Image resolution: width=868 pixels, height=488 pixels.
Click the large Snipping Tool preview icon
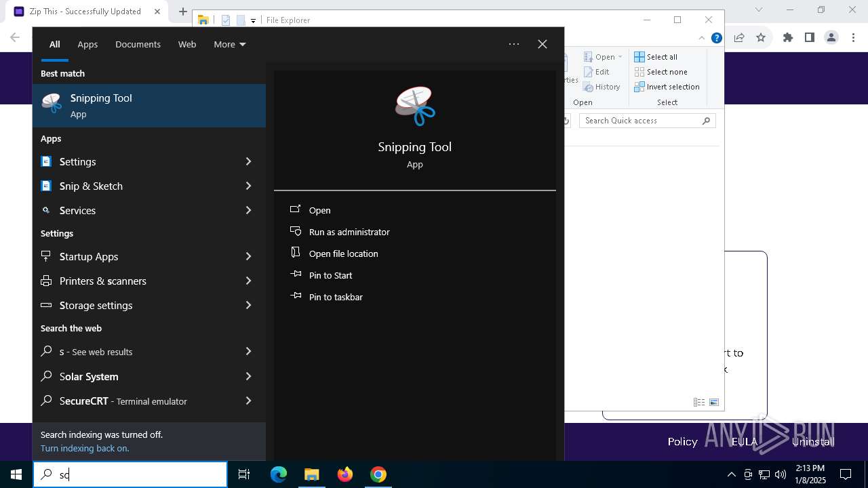(x=415, y=106)
